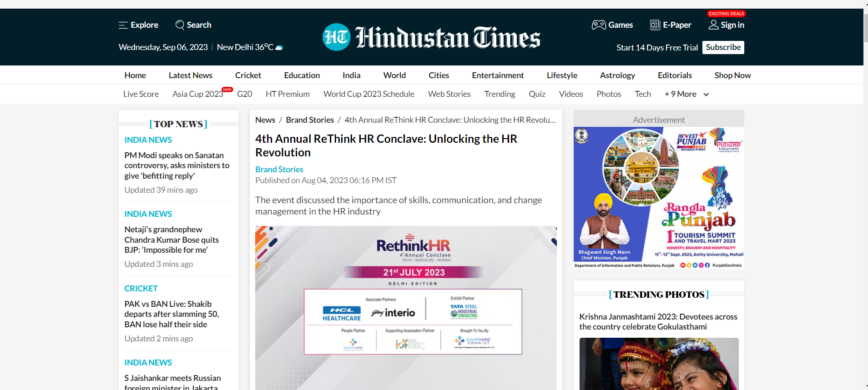This screenshot has height=390, width=868.
Task: Open the Photos link
Action: point(609,94)
